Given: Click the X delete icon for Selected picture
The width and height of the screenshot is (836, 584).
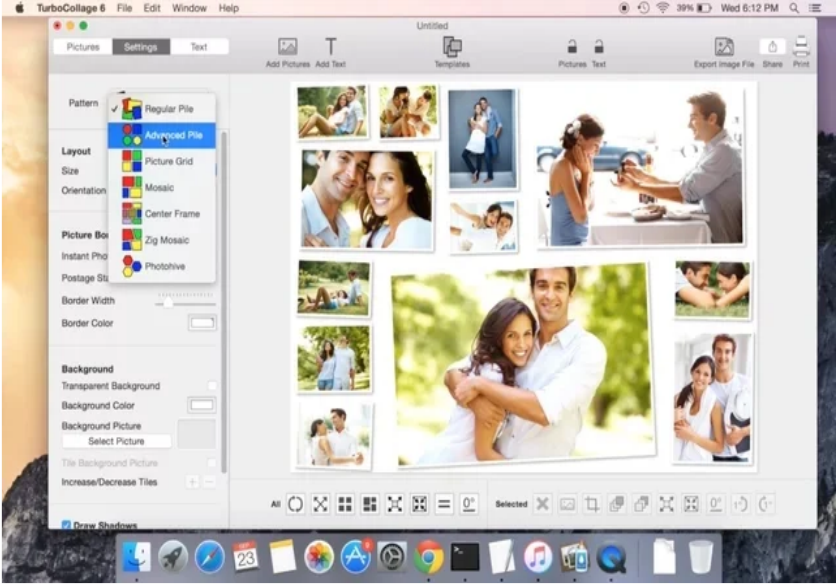Looking at the screenshot, I should [x=542, y=504].
